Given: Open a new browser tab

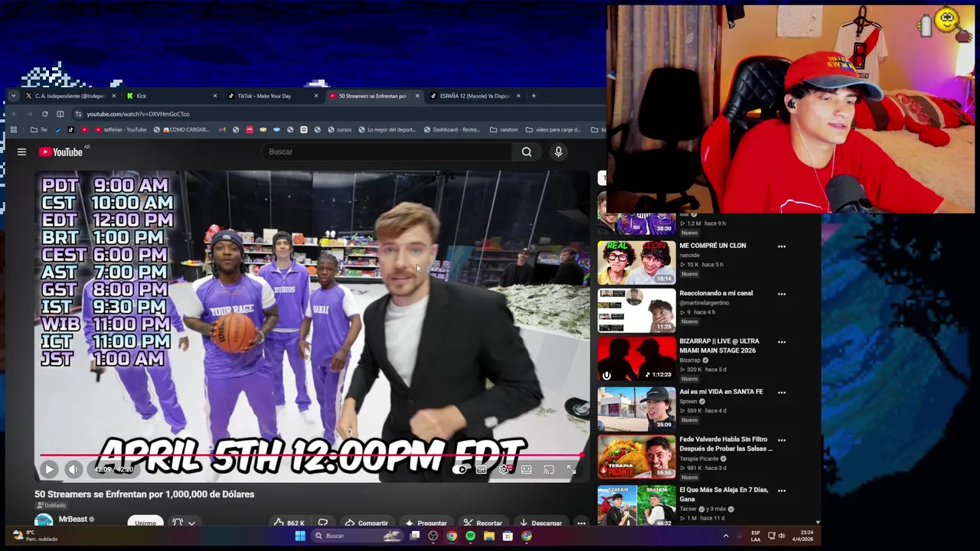Looking at the screenshot, I should tap(534, 96).
